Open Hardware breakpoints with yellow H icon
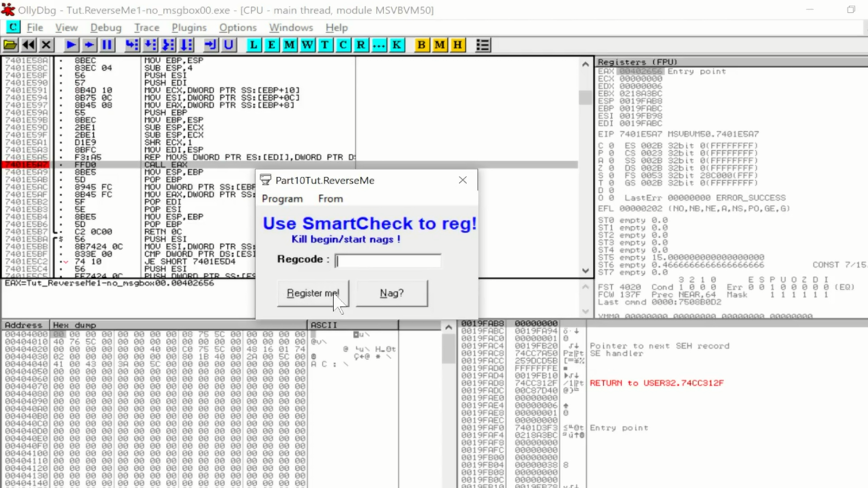Screen dimensions: 868x488 [458, 45]
